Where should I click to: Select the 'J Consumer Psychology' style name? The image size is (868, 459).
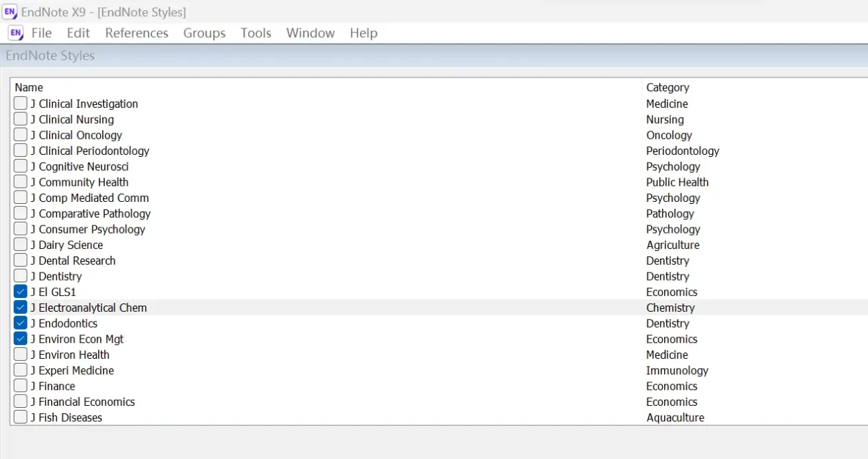click(x=88, y=229)
